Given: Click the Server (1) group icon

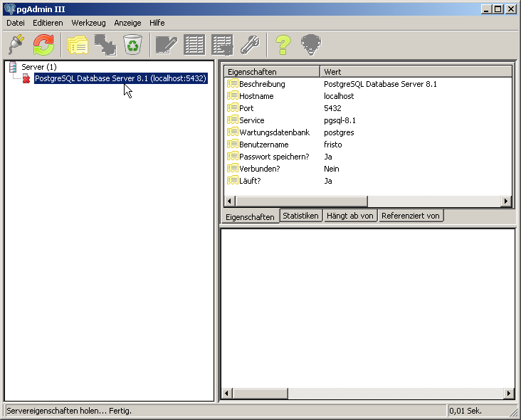Looking at the screenshot, I should point(13,67).
